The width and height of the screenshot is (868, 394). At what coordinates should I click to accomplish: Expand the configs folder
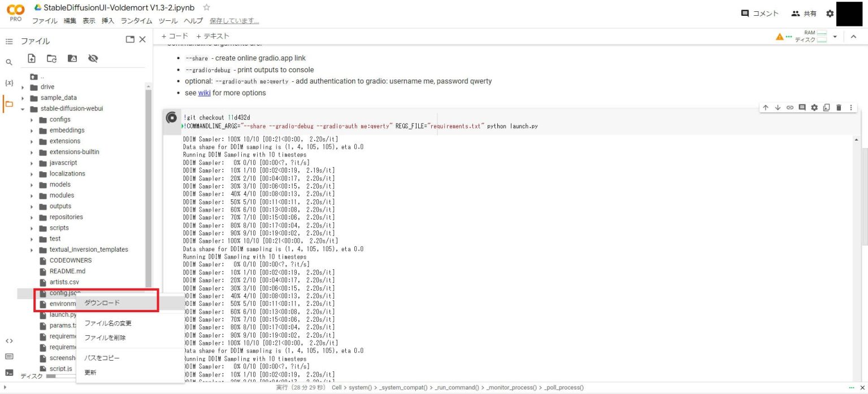[32, 119]
